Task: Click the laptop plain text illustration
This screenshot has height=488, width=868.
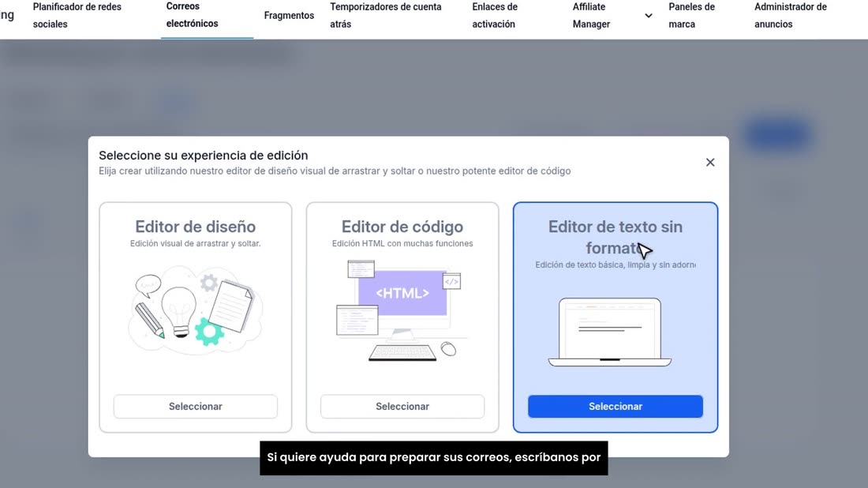Action: pos(609,332)
